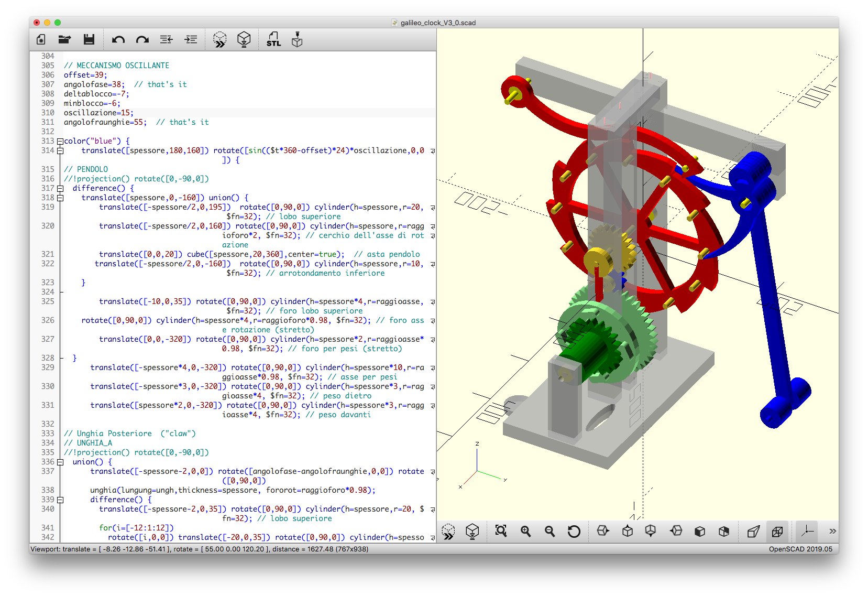Zoom in on the 3D view
868x596 pixels.
(525, 532)
